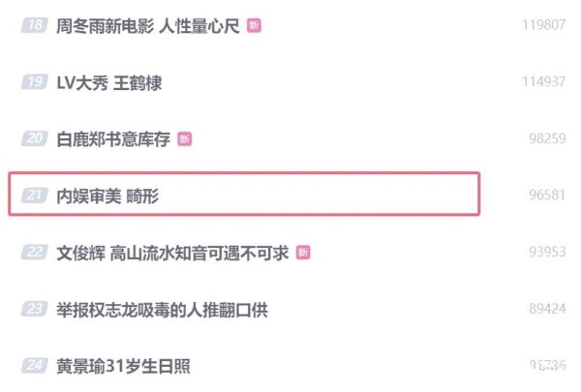Open topic 白鹿郑书意库存
The width and height of the screenshot is (581, 392).
pyautogui.click(x=113, y=139)
